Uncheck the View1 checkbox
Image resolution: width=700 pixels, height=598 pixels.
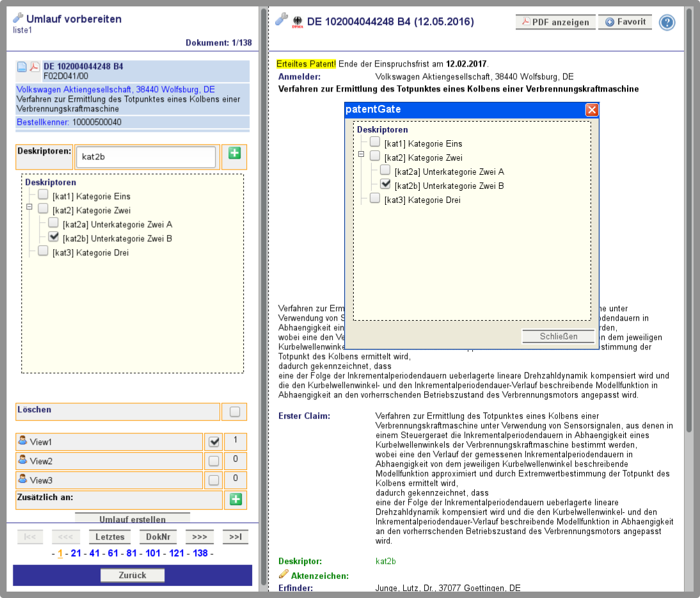pyautogui.click(x=214, y=442)
